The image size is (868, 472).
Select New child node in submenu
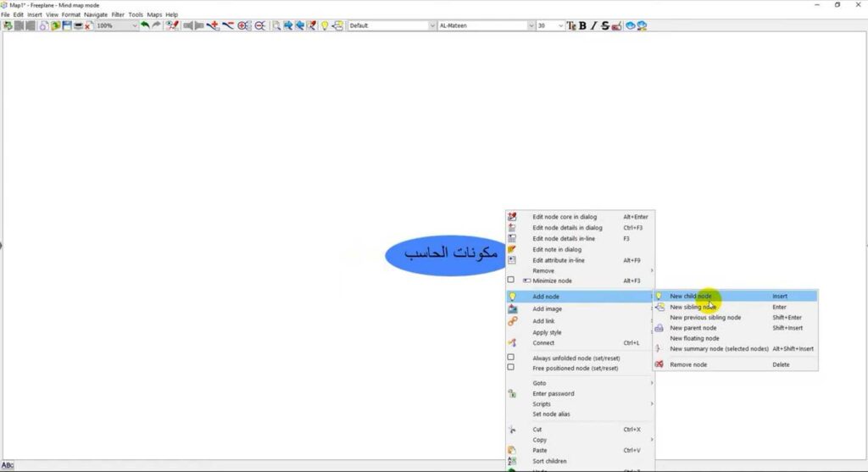pos(736,296)
